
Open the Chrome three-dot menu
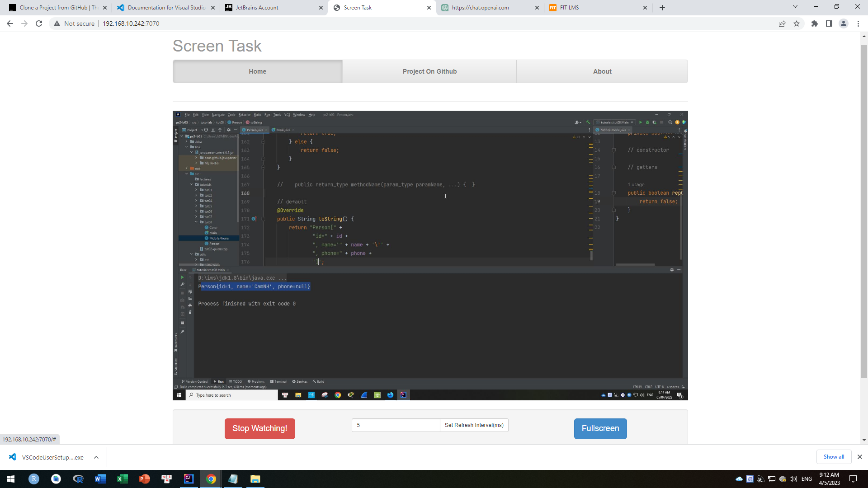pos(858,23)
